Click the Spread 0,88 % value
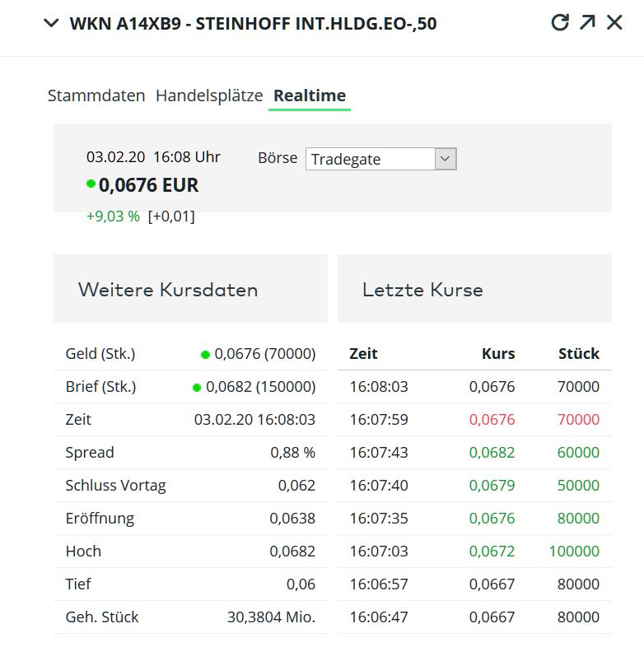Screen dimensions: 644x647 pyautogui.click(x=292, y=453)
